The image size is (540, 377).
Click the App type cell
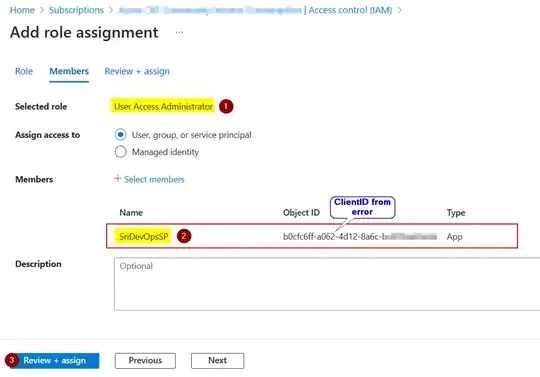[455, 237]
